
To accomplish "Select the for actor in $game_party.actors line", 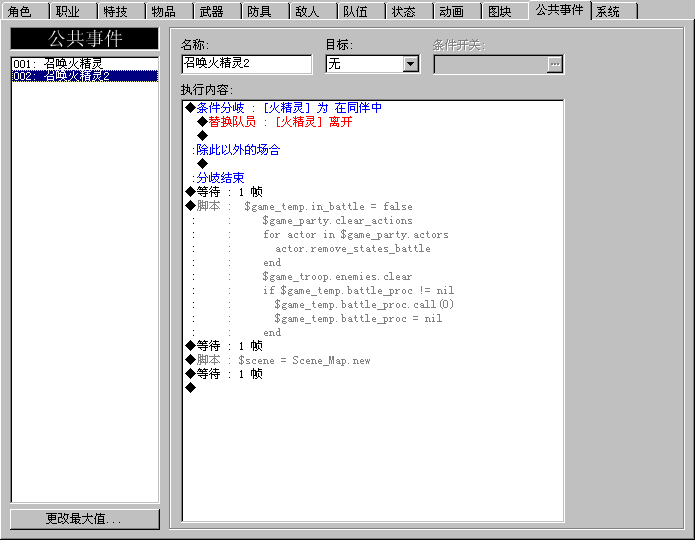I will click(x=372, y=235).
